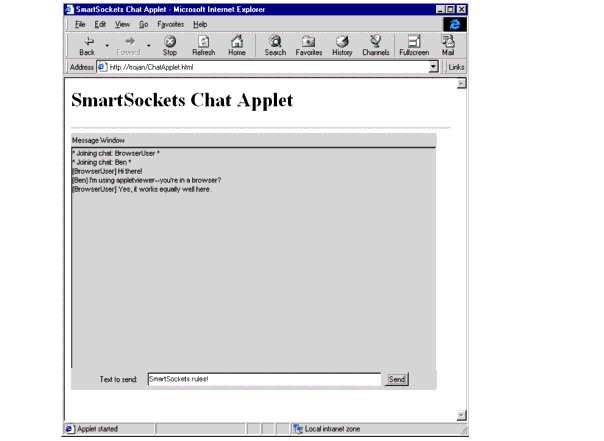Switch to Fullscreen mode icon
Screen dimensions: 604x441
(x=414, y=46)
